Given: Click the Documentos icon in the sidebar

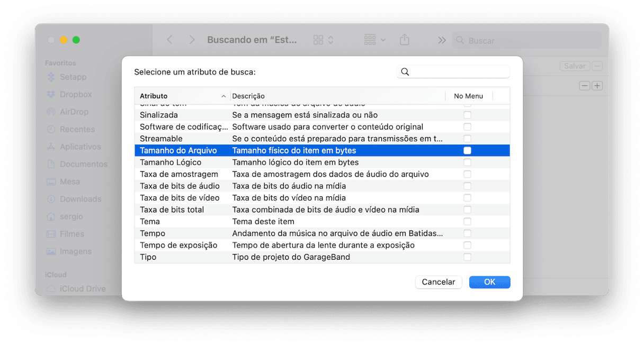Looking at the screenshot, I should tap(51, 165).
